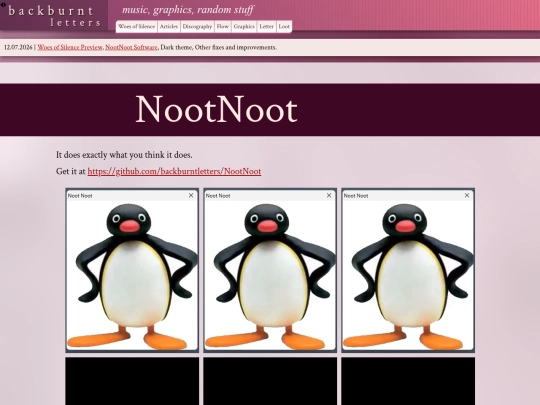Open the Graphics tab
Image resolution: width=540 pixels, height=405 pixels.
pyautogui.click(x=244, y=27)
